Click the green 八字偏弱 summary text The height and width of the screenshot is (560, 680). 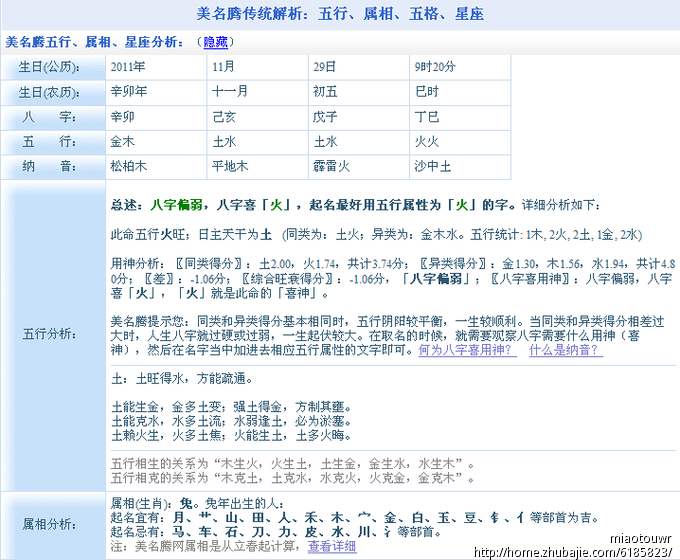177,205
